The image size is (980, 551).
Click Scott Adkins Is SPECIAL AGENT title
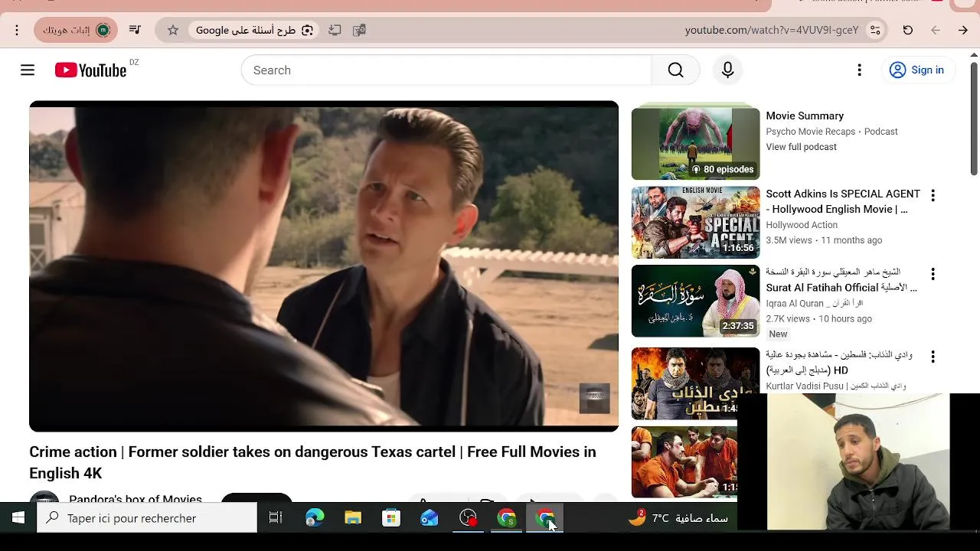pos(843,201)
